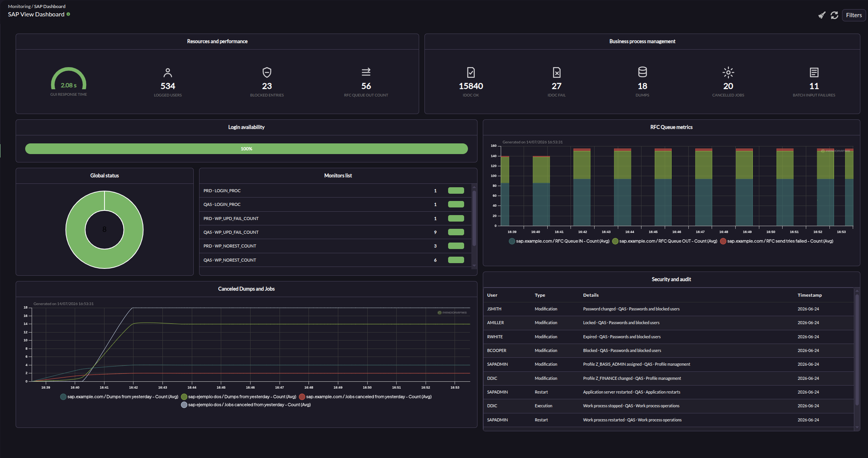Click the Monitors list scrollbar down arrow
The image size is (868, 458).
[x=474, y=265]
